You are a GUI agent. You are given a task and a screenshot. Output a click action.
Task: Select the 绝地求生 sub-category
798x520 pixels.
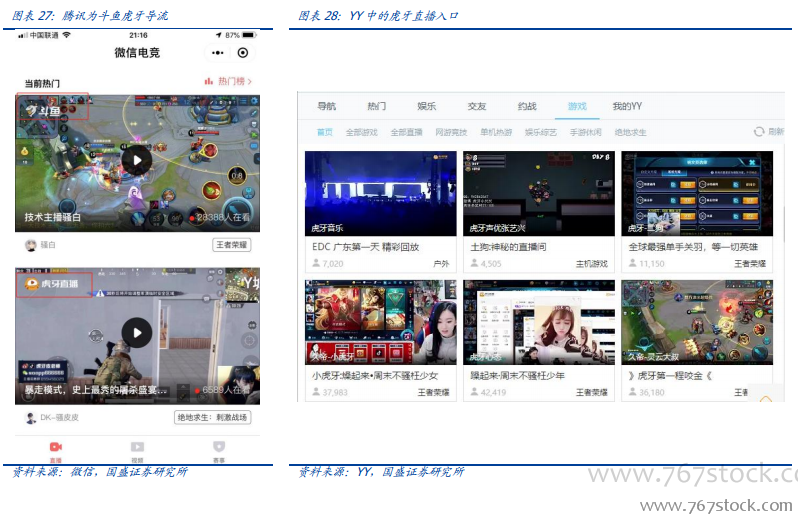(631, 132)
